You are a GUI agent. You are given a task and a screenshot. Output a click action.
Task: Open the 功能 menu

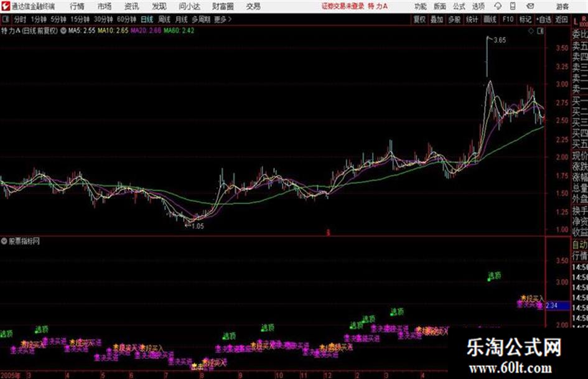[421, 6]
